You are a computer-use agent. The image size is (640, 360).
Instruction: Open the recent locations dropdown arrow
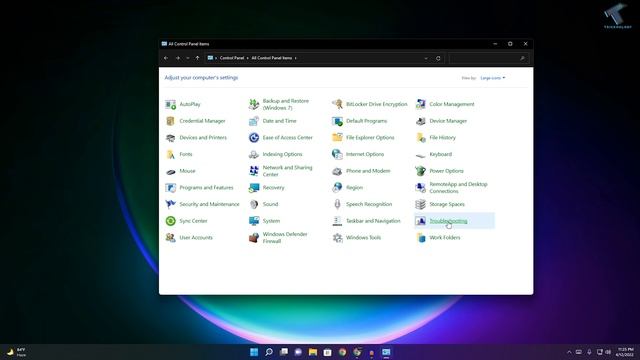coord(188,58)
